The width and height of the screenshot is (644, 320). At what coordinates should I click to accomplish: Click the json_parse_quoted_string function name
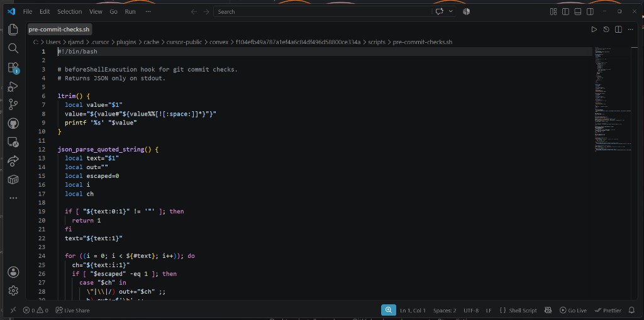coord(101,149)
